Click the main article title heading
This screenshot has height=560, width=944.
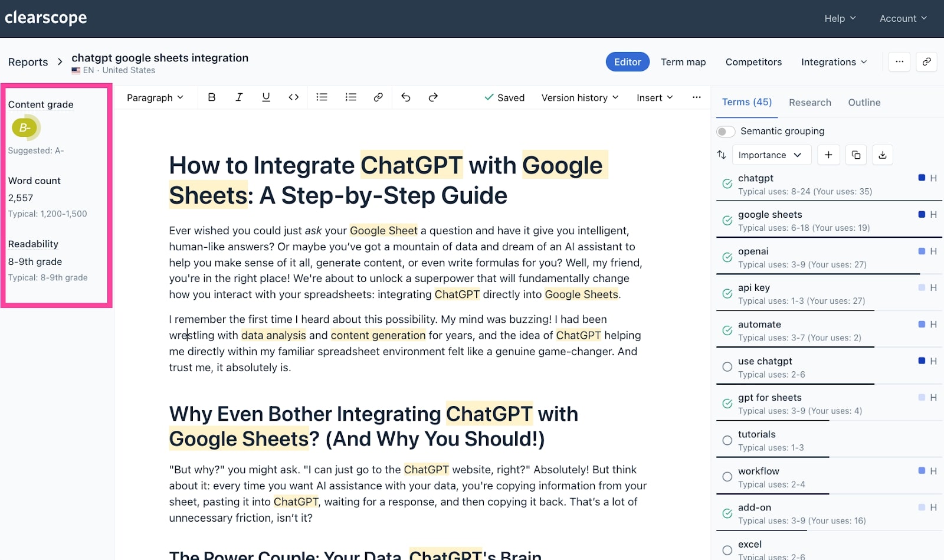[x=388, y=180]
